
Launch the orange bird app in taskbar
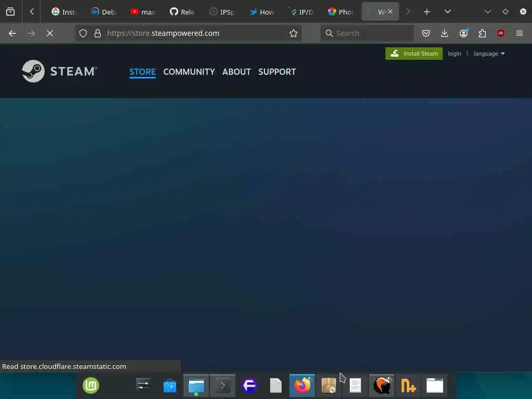pos(382,386)
